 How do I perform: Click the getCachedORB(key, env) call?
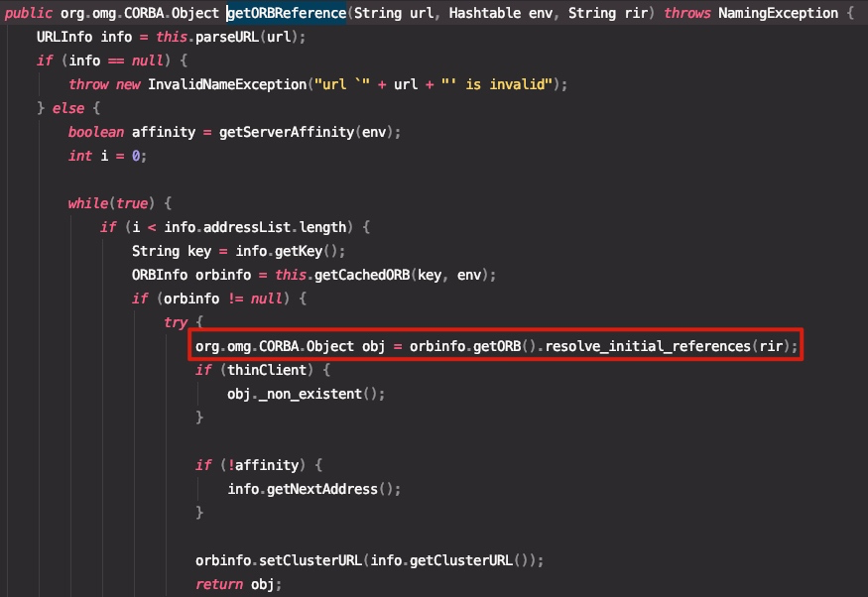(402, 275)
